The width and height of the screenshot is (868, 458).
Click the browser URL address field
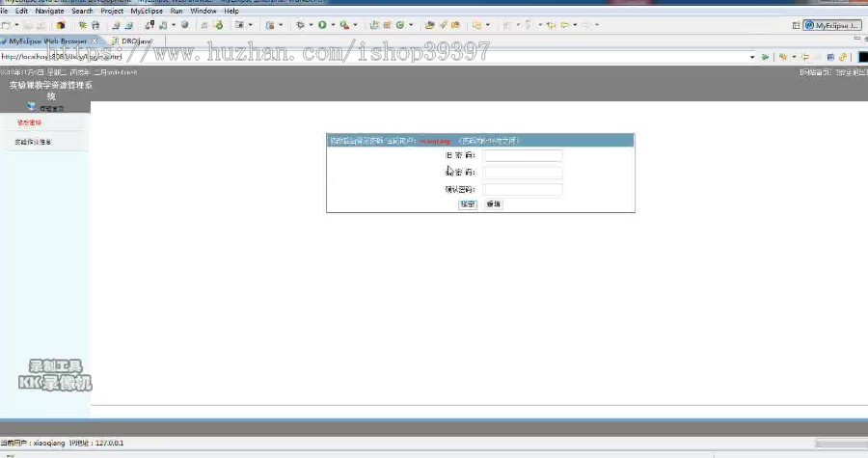click(373, 57)
